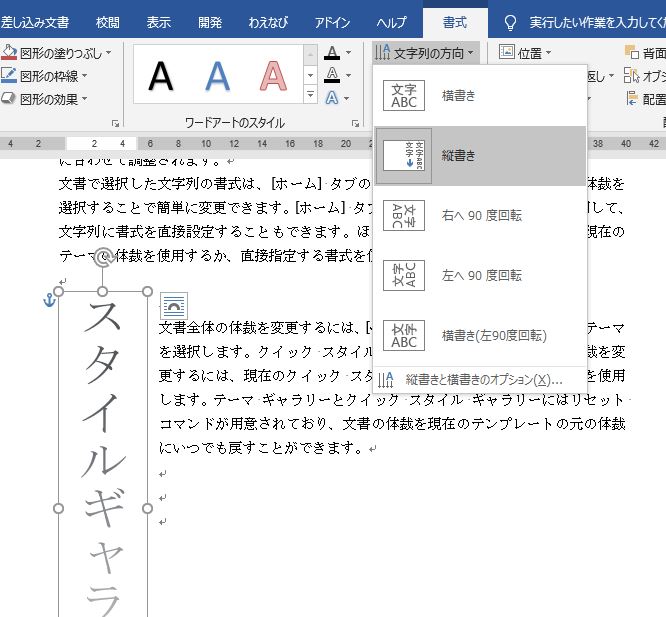Open WordArt styles dialog launcher
This screenshot has height=617, width=666.
click(x=355, y=123)
